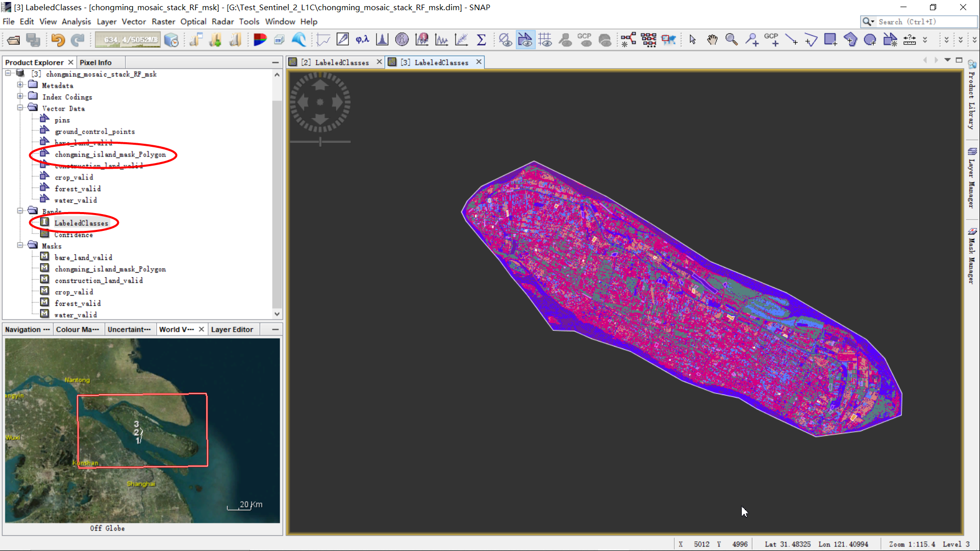The image size is (980, 551).
Task: Select the Range Finder ruler tool
Action: 910,40
